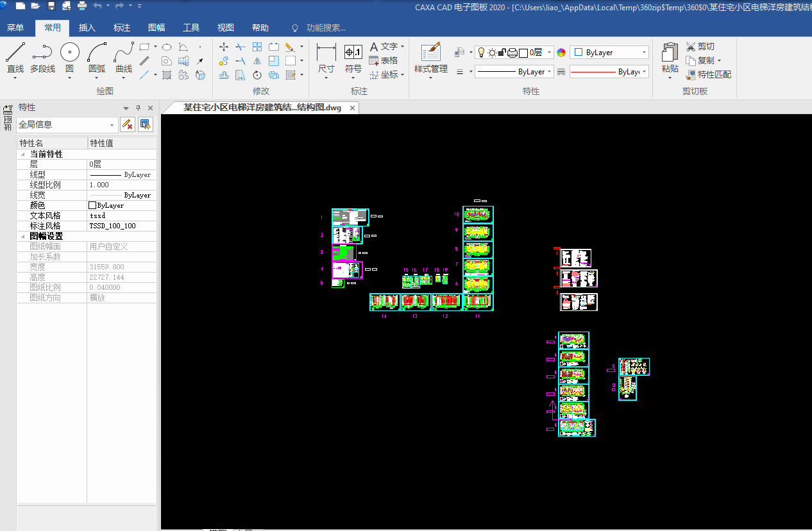Collapse the 当前特性 section
Screen dimensions: 812x531
23,155
